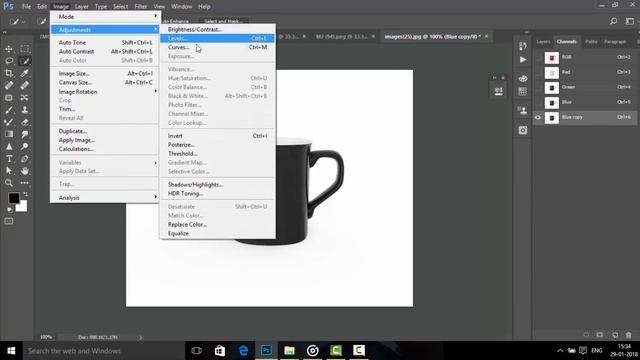The image size is (640, 360).
Task: Expand the Mode submenu
Action: tap(104, 17)
